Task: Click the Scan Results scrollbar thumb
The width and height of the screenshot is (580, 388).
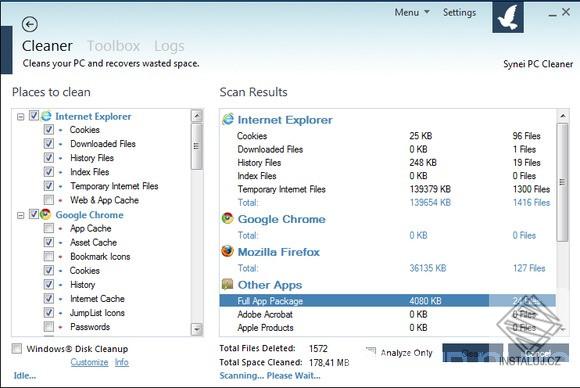Action: [563, 182]
